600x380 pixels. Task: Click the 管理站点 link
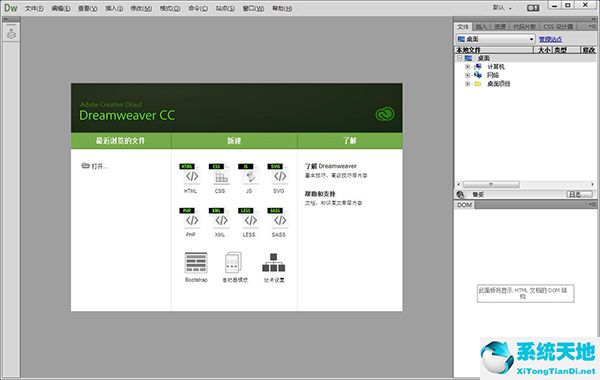(x=550, y=39)
